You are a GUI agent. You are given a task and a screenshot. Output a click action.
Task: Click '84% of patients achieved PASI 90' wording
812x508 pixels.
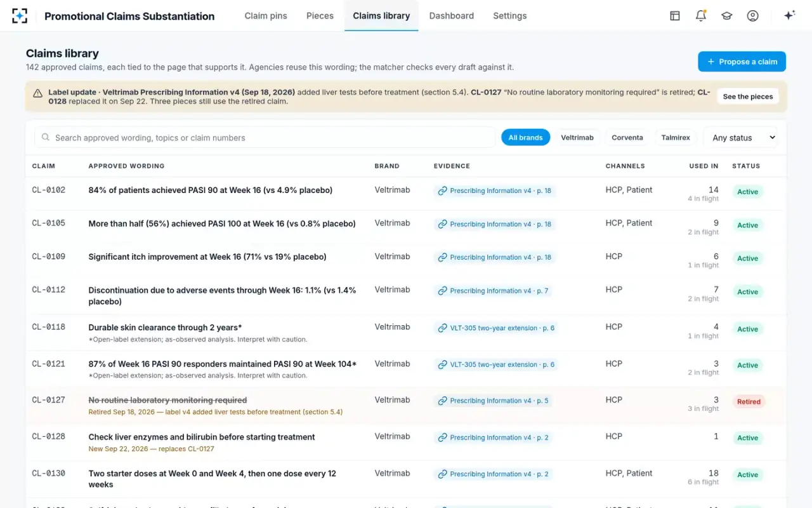[x=211, y=190]
